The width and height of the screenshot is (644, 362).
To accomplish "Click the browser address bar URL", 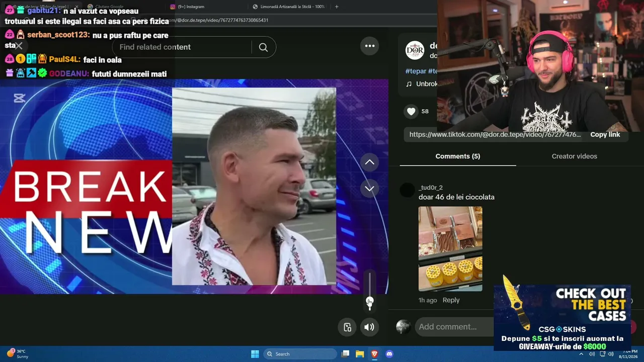I will click(x=225, y=20).
